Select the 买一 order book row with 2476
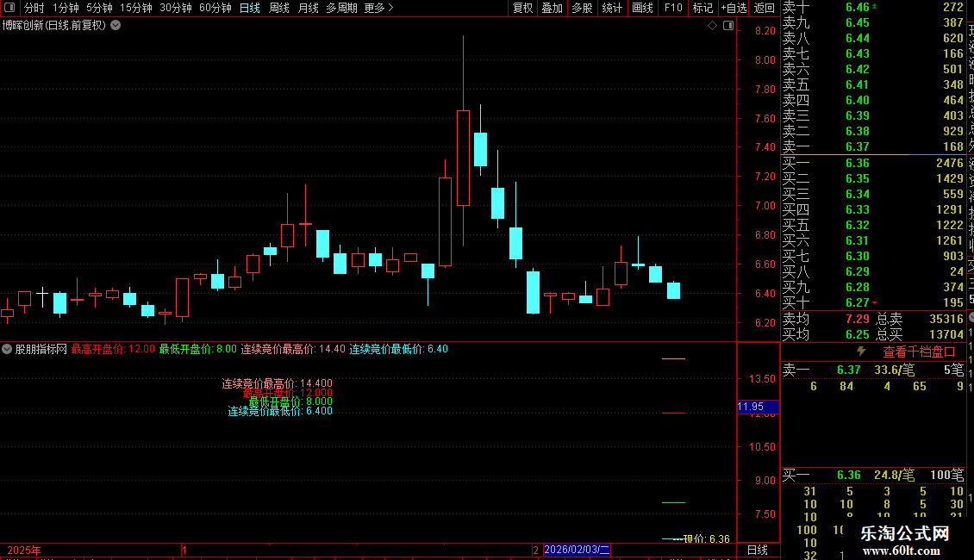Screen dimensions: 974x560 [x=873, y=163]
